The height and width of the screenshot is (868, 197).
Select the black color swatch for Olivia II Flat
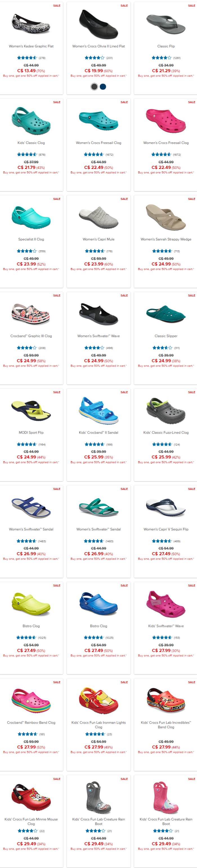click(94, 87)
